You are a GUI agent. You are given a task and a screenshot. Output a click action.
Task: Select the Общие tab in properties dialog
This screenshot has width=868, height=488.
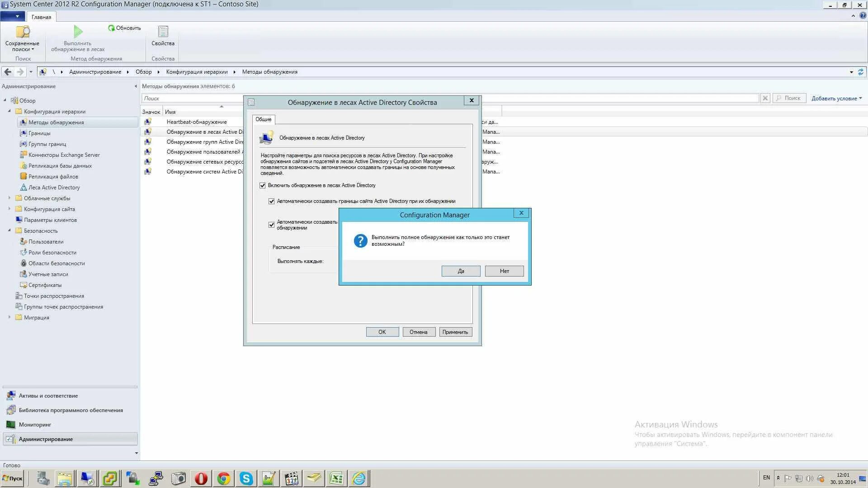click(263, 119)
